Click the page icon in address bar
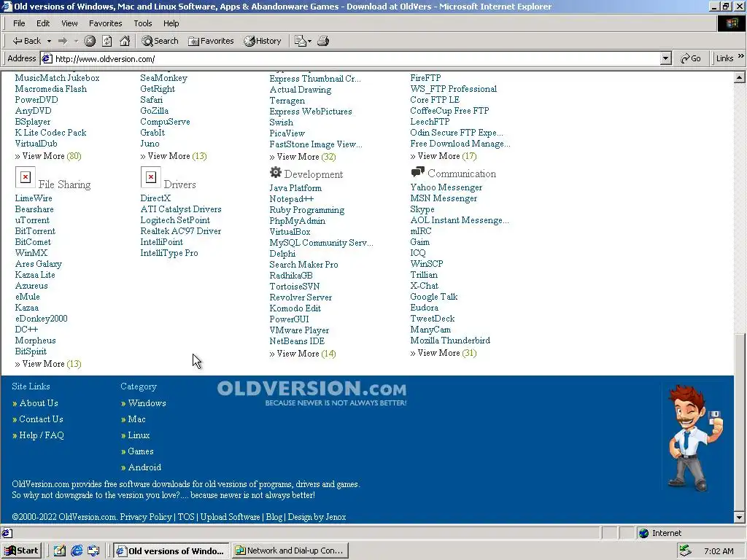 (47, 58)
